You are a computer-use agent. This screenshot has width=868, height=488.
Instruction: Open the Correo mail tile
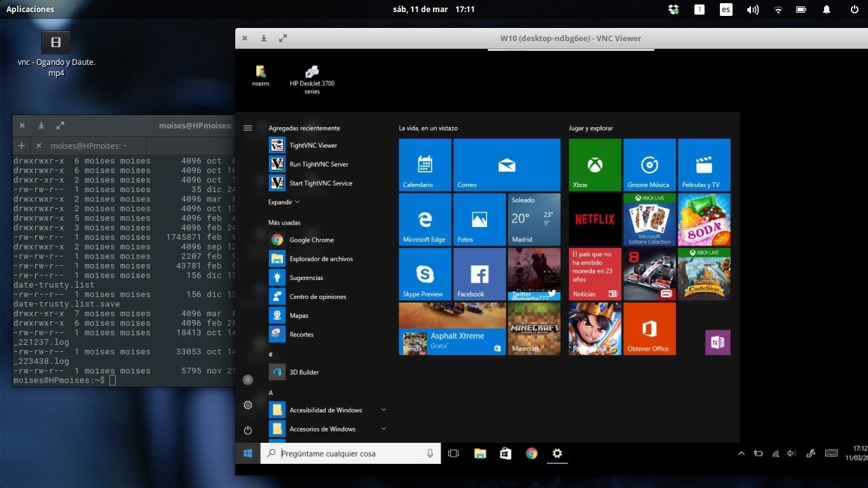507,165
